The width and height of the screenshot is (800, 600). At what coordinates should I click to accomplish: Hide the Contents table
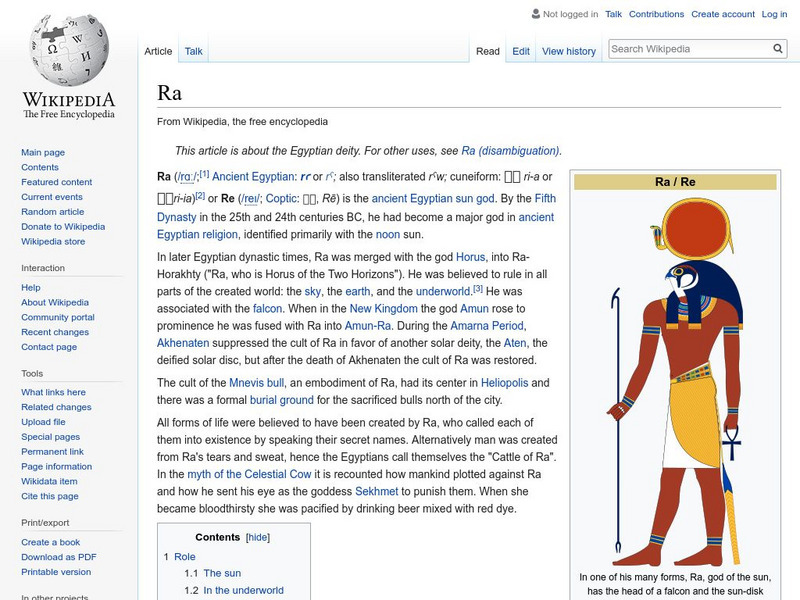click(x=258, y=537)
